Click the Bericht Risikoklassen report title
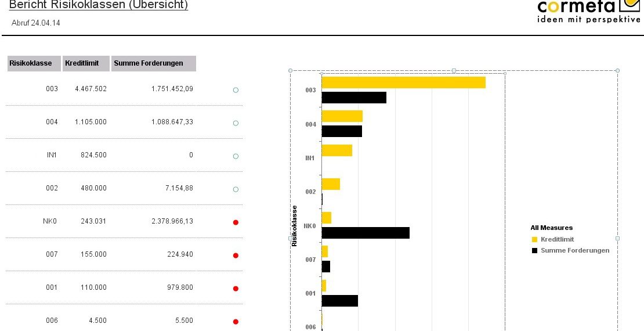This screenshot has height=331, width=644. [x=99, y=5]
